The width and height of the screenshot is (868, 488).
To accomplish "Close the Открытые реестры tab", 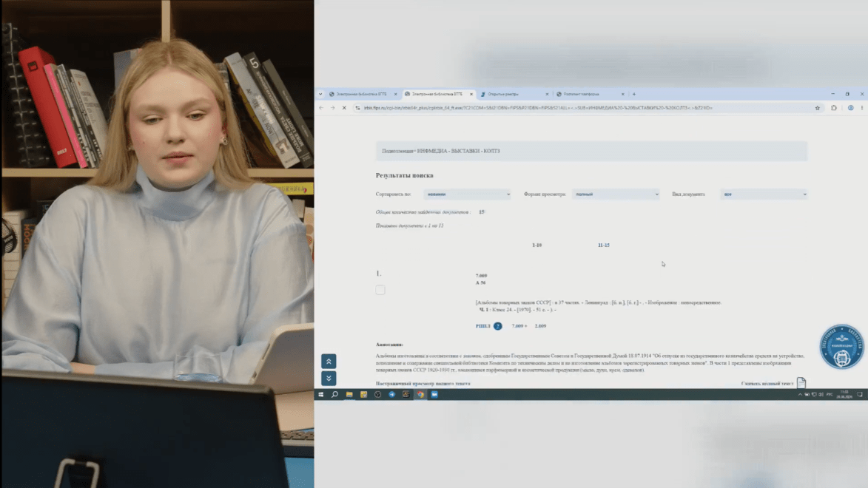I will tap(547, 94).
